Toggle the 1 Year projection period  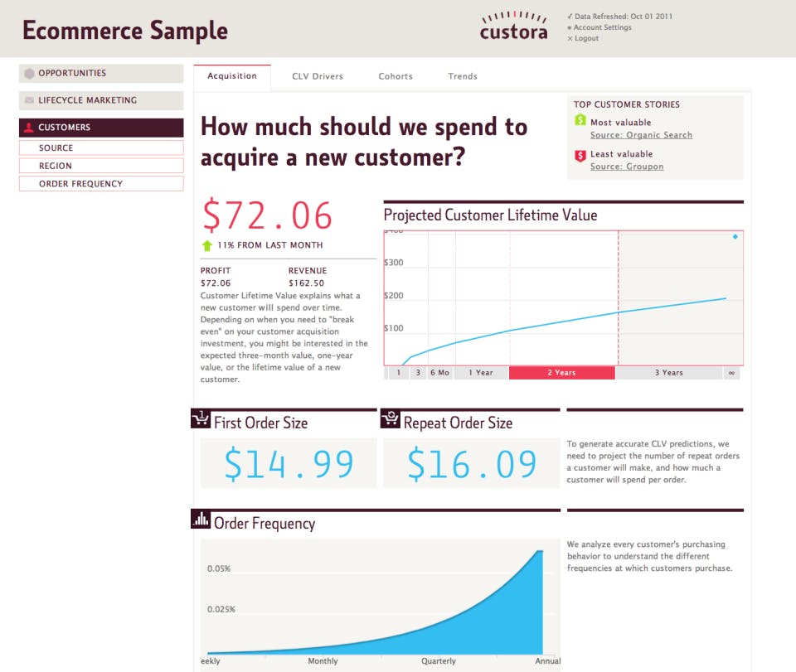click(479, 372)
